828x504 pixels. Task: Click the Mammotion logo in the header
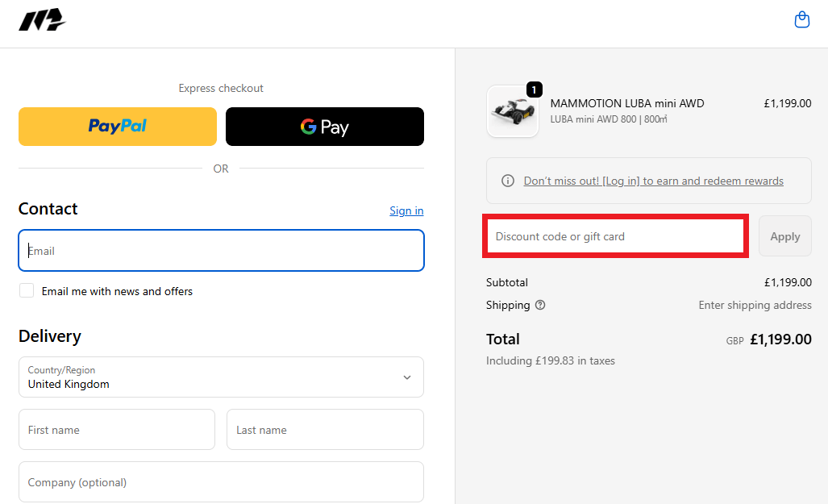click(42, 20)
